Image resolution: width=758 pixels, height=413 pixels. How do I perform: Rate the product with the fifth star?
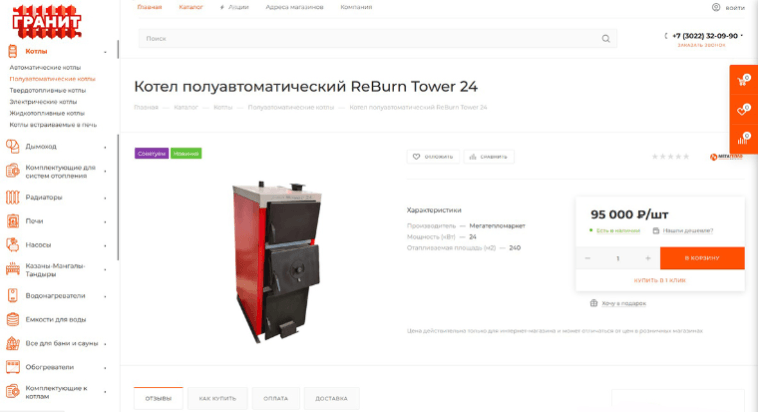pos(686,156)
